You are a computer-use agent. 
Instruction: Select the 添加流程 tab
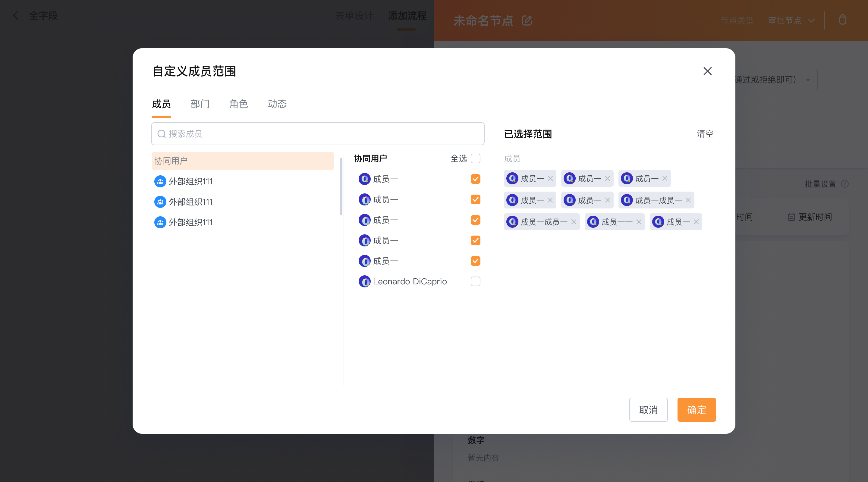click(x=407, y=15)
